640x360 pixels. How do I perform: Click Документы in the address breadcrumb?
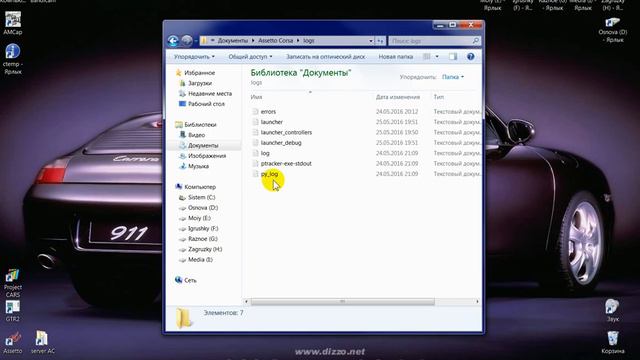point(233,41)
